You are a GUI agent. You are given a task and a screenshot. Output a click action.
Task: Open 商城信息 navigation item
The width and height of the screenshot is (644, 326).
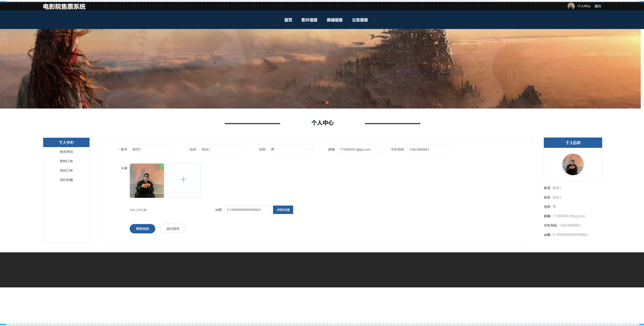pyautogui.click(x=334, y=20)
